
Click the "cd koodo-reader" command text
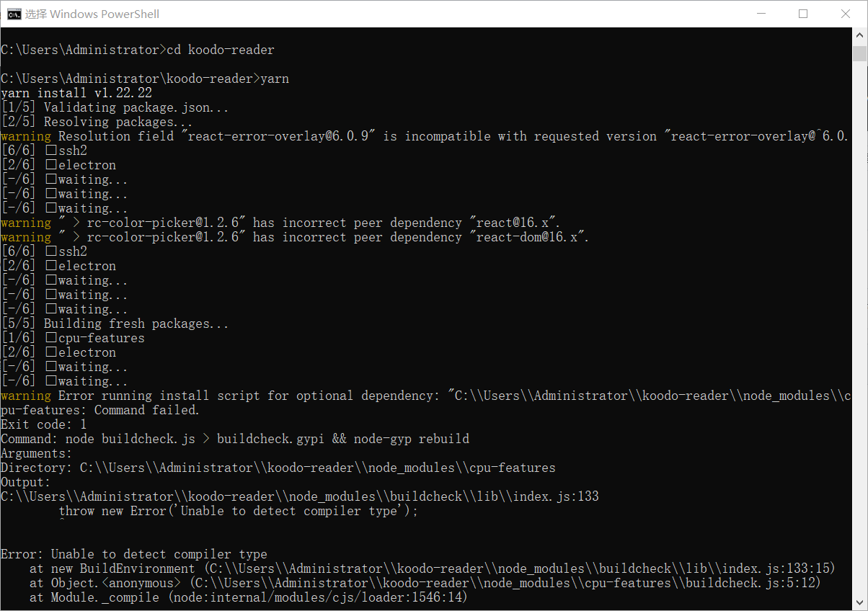coord(221,50)
